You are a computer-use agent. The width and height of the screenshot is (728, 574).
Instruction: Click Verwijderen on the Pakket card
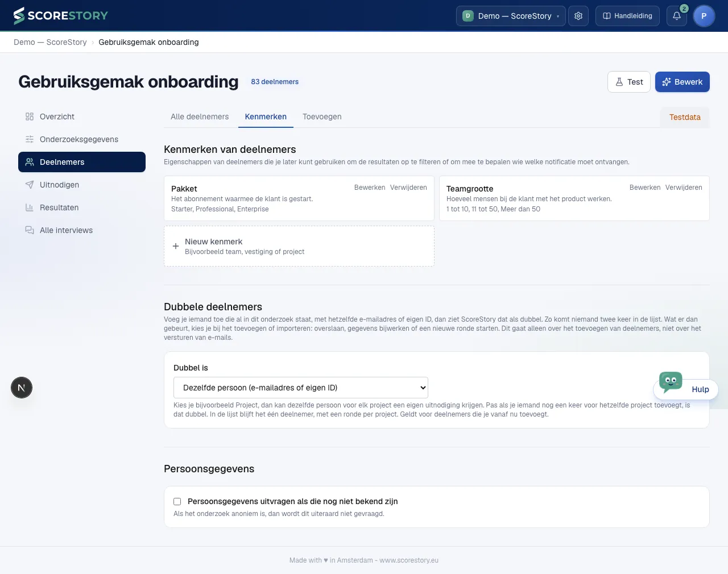coord(408,188)
